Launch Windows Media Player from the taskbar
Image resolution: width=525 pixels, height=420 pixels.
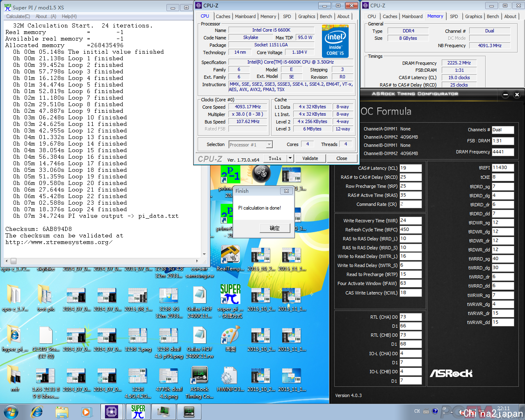(x=86, y=411)
